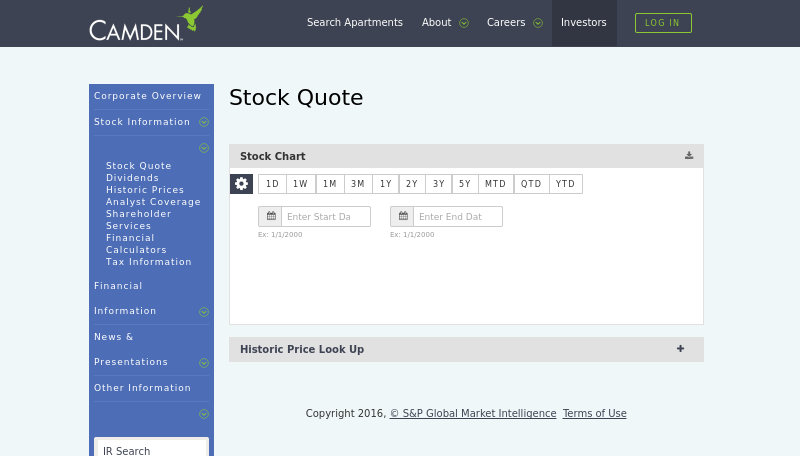Open News & Presentations in sidebar
This screenshot has width=800, height=456.
pyautogui.click(x=131, y=349)
